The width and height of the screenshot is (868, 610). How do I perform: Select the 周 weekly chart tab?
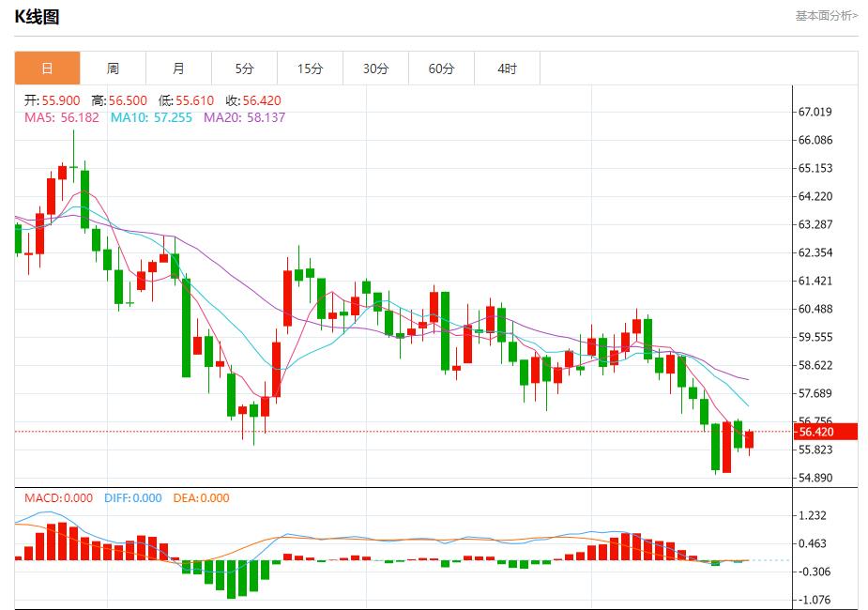(x=113, y=69)
